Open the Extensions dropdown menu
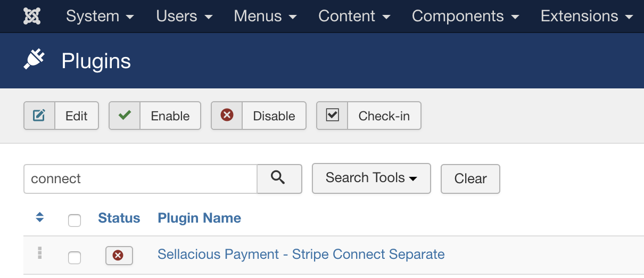The width and height of the screenshot is (644, 278). pyautogui.click(x=587, y=16)
